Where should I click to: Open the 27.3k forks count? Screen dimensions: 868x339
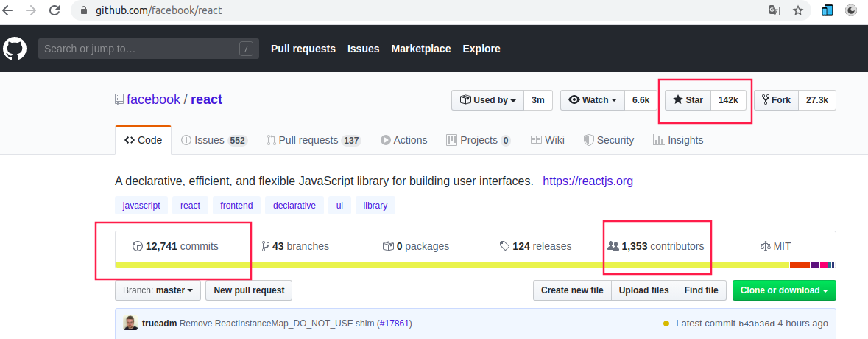coord(817,100)
